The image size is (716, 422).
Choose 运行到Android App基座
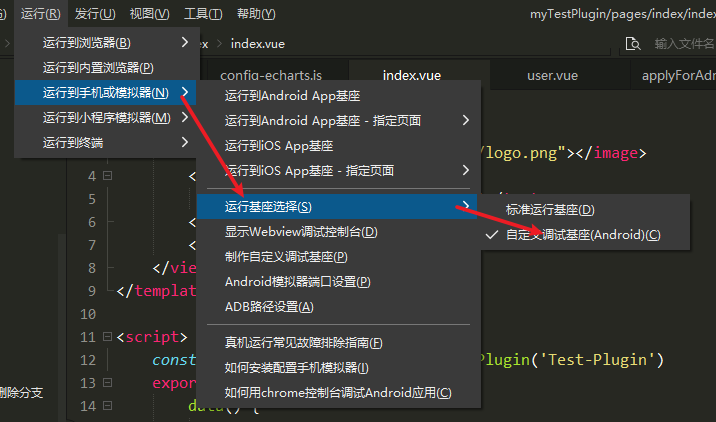click(x=338, y=96)
